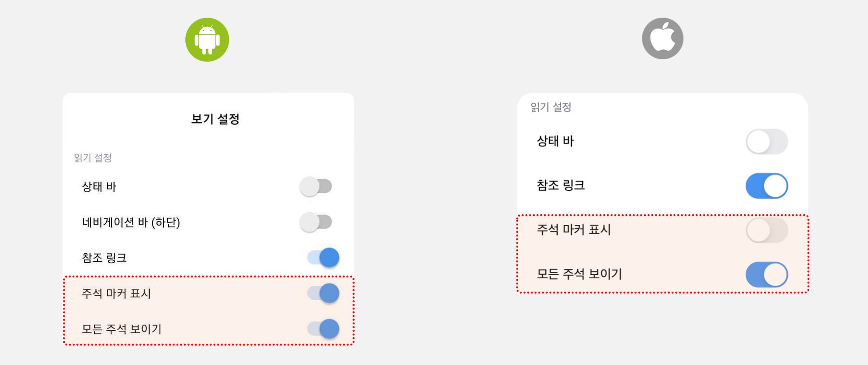868x365 pixels.
Task: Enable 주석 마커 표시 switch in iOS panel
Action: [x=767, y=230]
